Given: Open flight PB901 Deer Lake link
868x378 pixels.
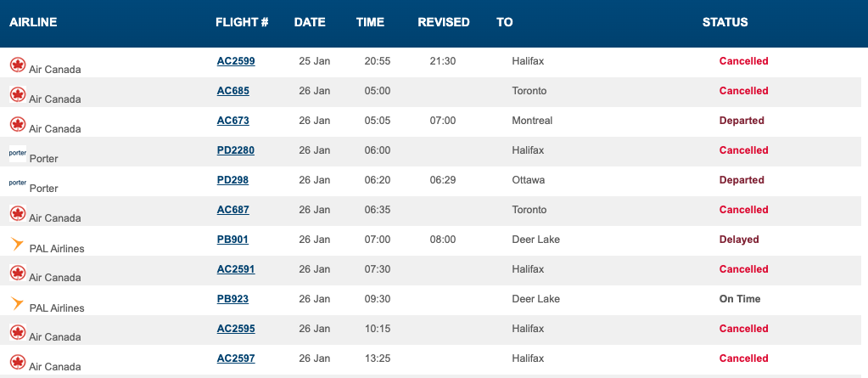Looking at the screenshot, I should click(x=232, y=240).
